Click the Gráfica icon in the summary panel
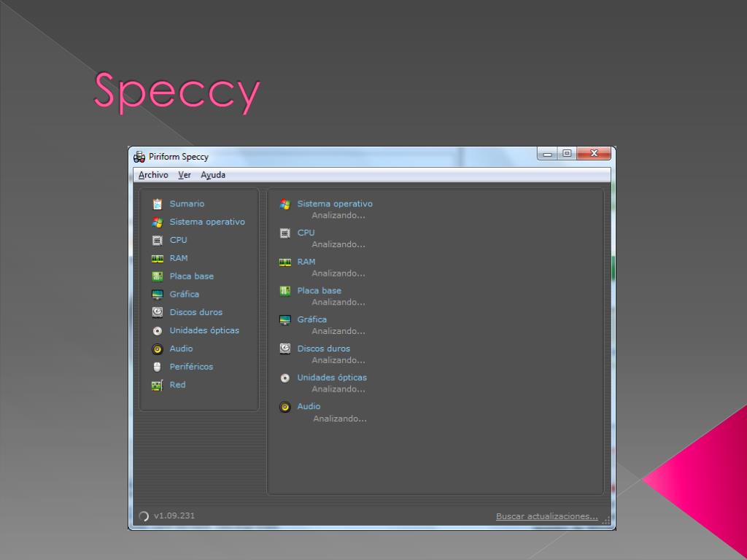The width and height of the screenshot is (747, 560). (285, 320)
